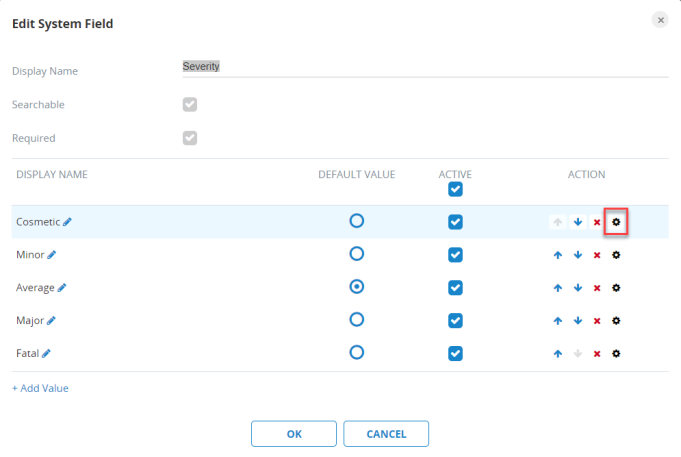Move Cosmetic value down one position

pyautogui.click(x=578, y=222)
